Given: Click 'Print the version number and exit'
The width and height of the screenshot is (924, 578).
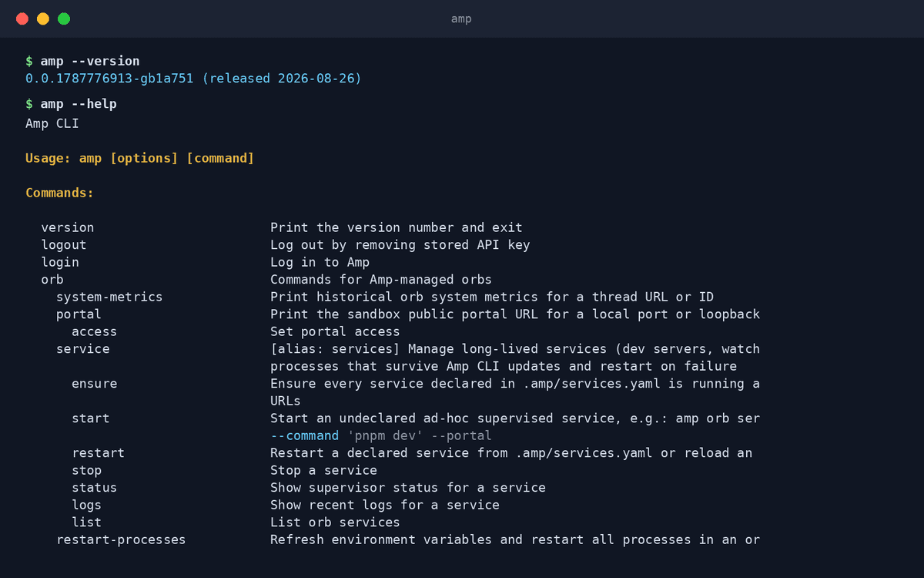Looking at the screenshot, I should click(397, 227).
